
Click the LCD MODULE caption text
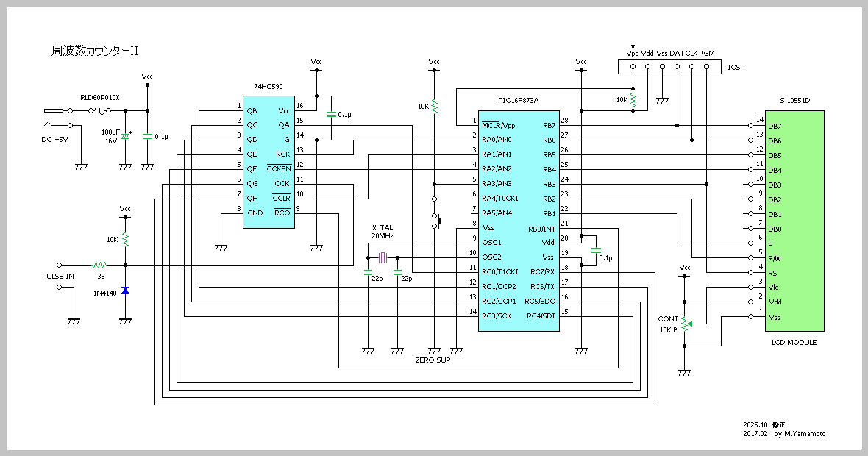point(794,343)
